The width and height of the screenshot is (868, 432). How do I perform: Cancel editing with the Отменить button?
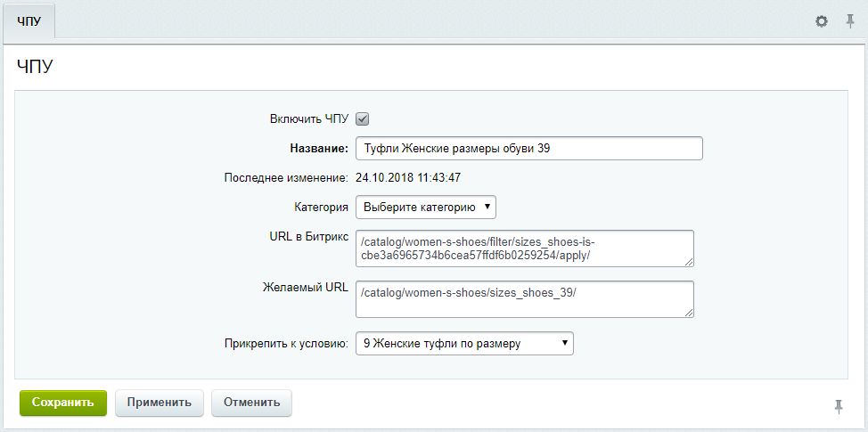click(252, 402)
